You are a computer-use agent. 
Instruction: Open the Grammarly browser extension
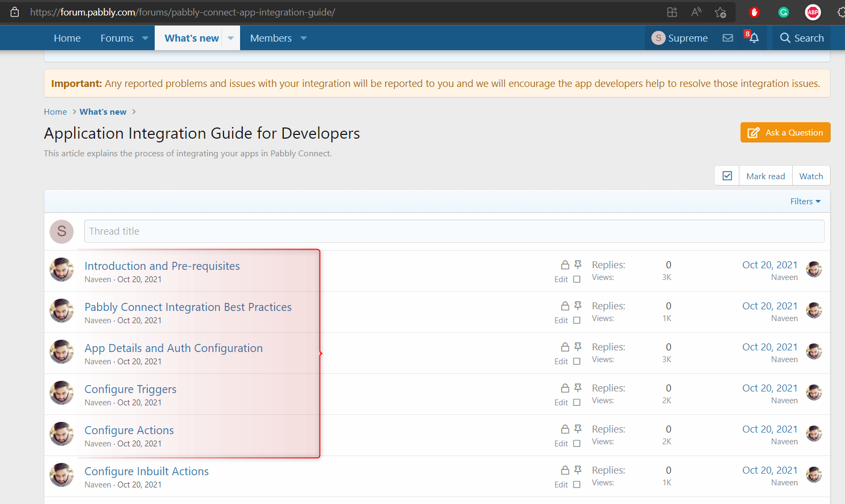[x=784, y=12]
